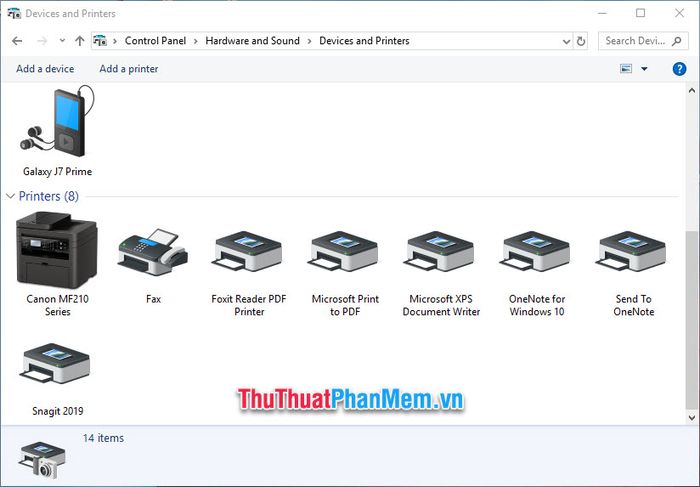Viewport: 700px width, 487px height.
Task: Click the Microsoft XPS Document Writer label
Action: click(441, 305)
